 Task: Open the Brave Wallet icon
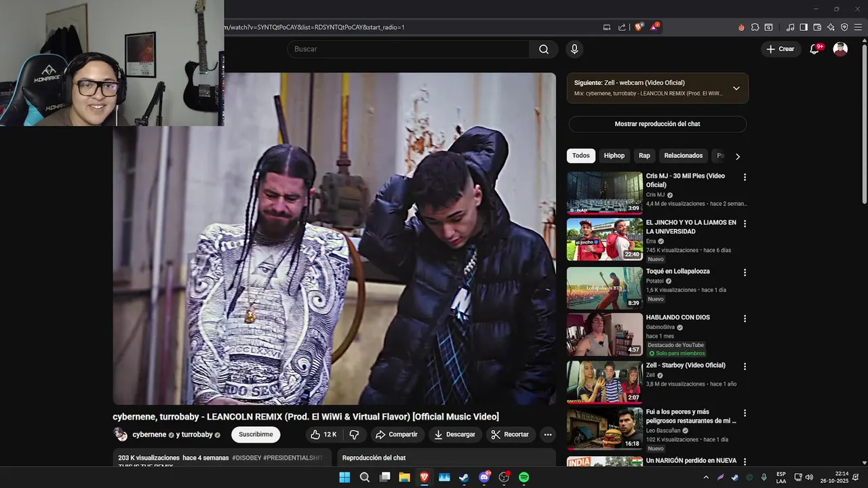click(x=817, y=27)
